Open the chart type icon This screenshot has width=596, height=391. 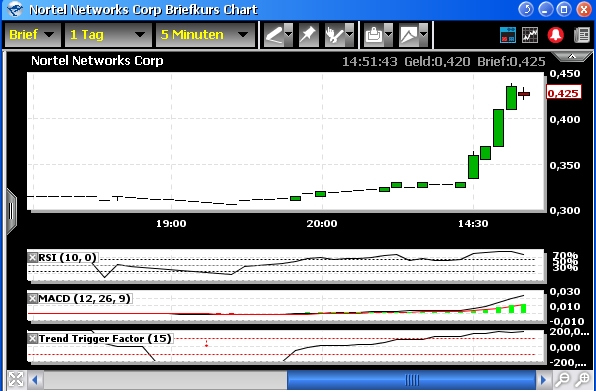coord(409,35)
